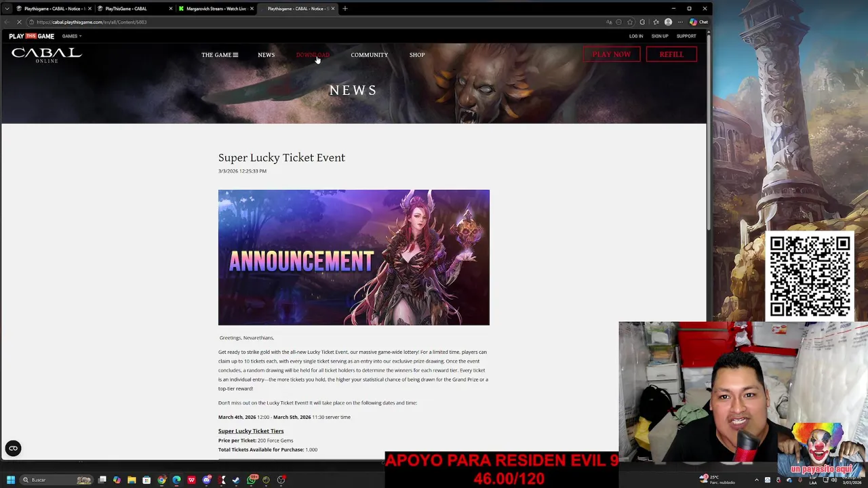Click the Announcement banner image

[353, 258]
